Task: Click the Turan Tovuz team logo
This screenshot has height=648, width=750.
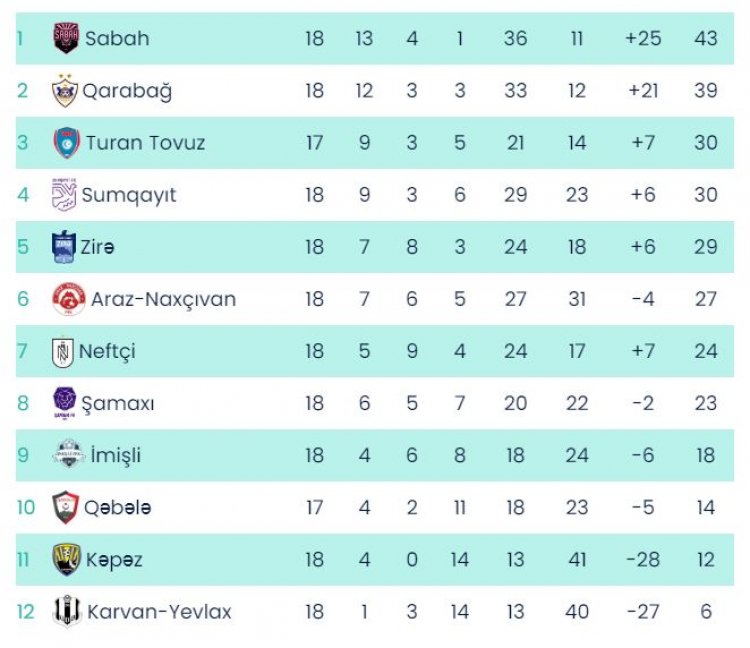Action: [x=66, y=143]
